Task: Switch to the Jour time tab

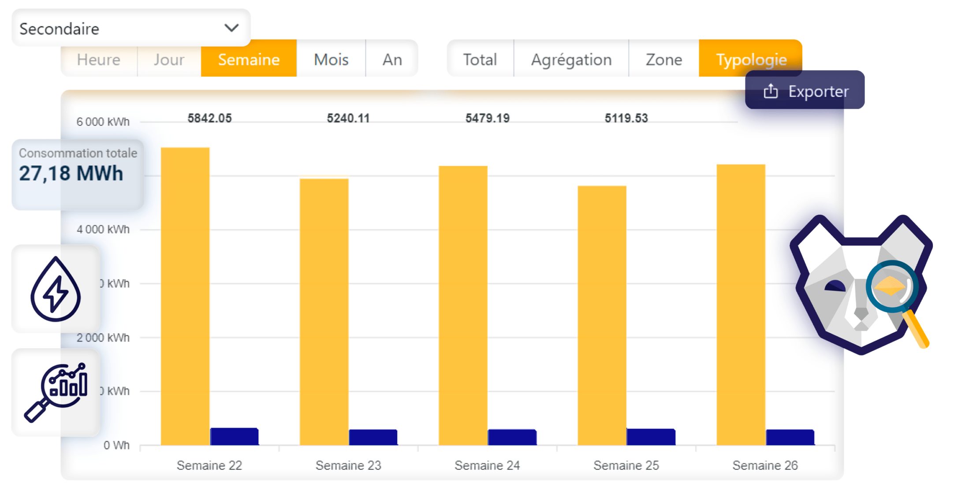Action: 169,60
